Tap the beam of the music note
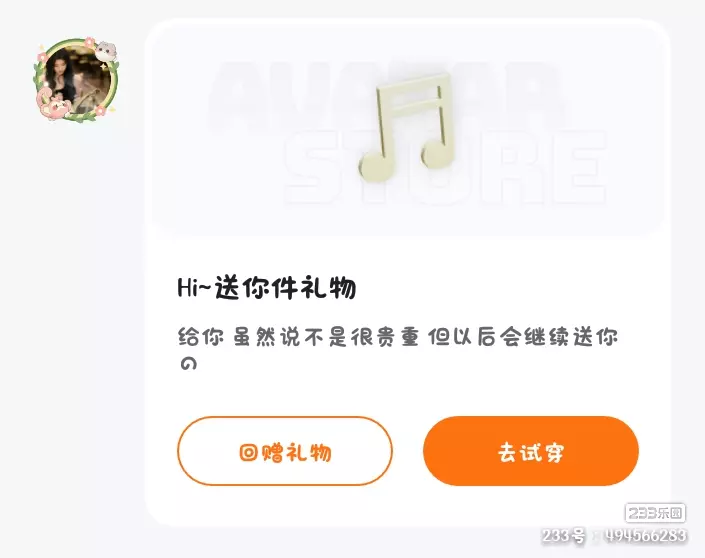Image resolution: width=705 pixels, height=558 pixels. pos(414,93)
